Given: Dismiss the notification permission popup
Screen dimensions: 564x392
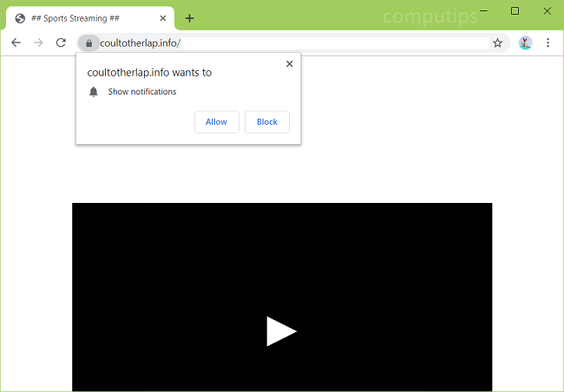Looking at the screenshot, I should tap(289, 63).
